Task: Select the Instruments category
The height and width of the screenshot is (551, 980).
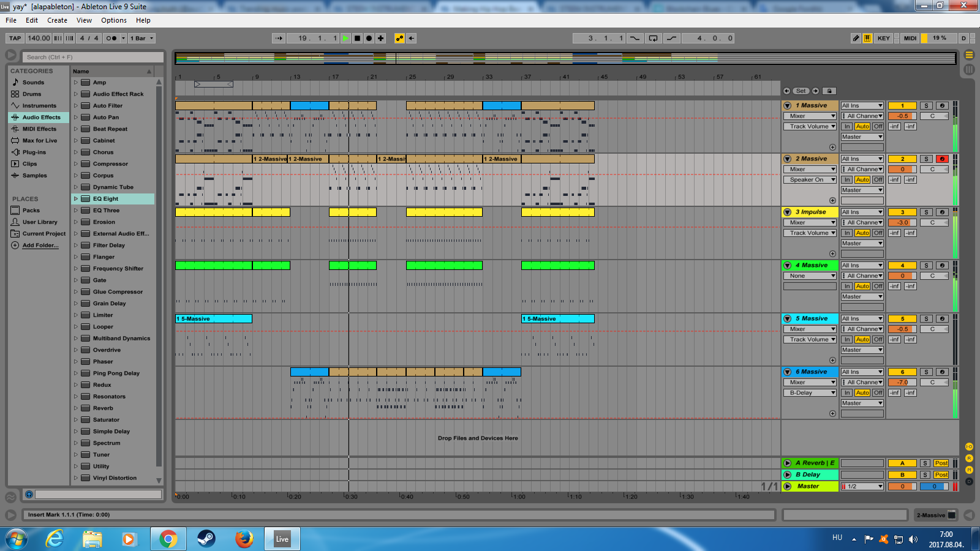Action: pos(39,106)
